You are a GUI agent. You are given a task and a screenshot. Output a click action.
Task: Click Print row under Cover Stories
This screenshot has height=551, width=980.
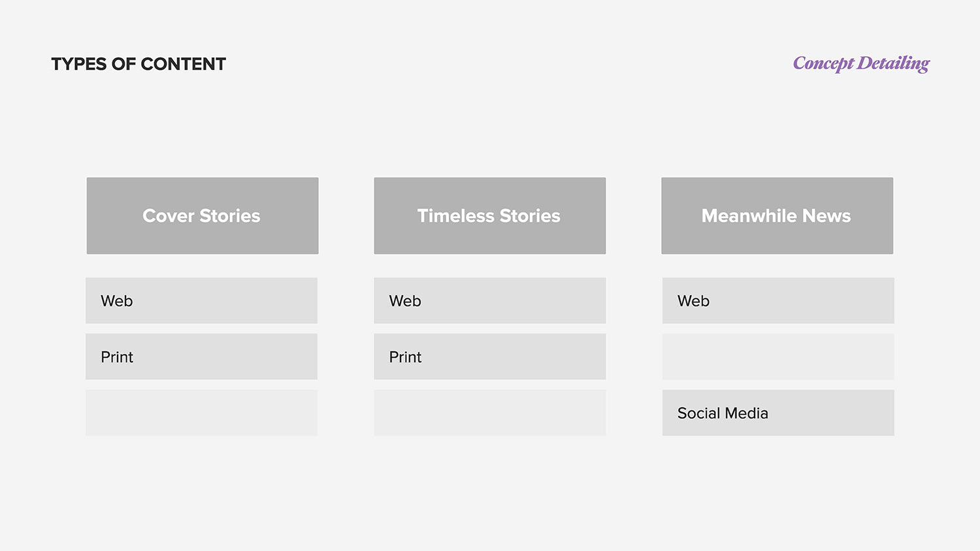pyautogui.click(x=201, y=357)
